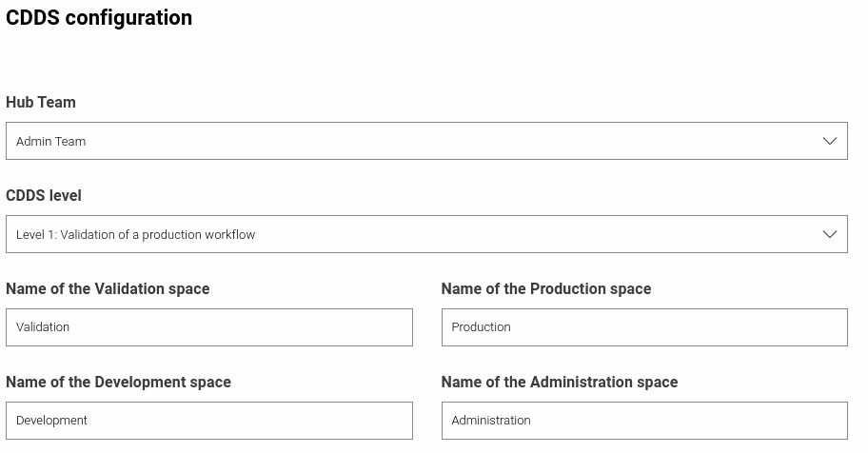Viewport: 868px width, 453px height.
Task: Focus the Development space name field
Action: coord(208,421)
